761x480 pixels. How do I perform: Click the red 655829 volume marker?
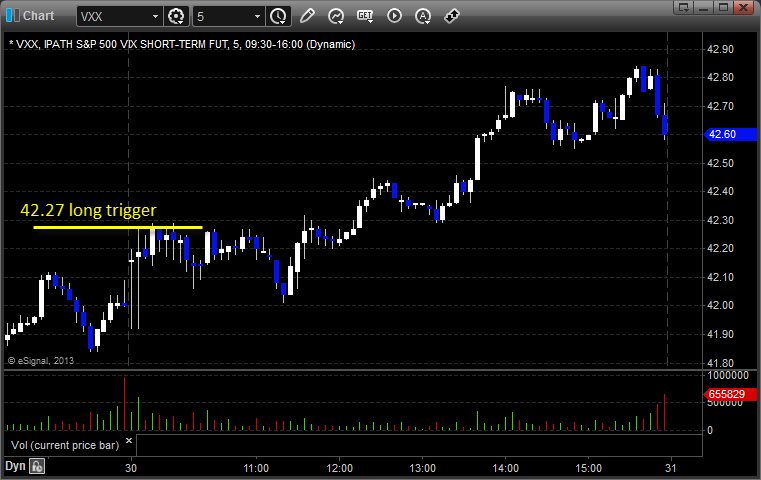point(730,395)
